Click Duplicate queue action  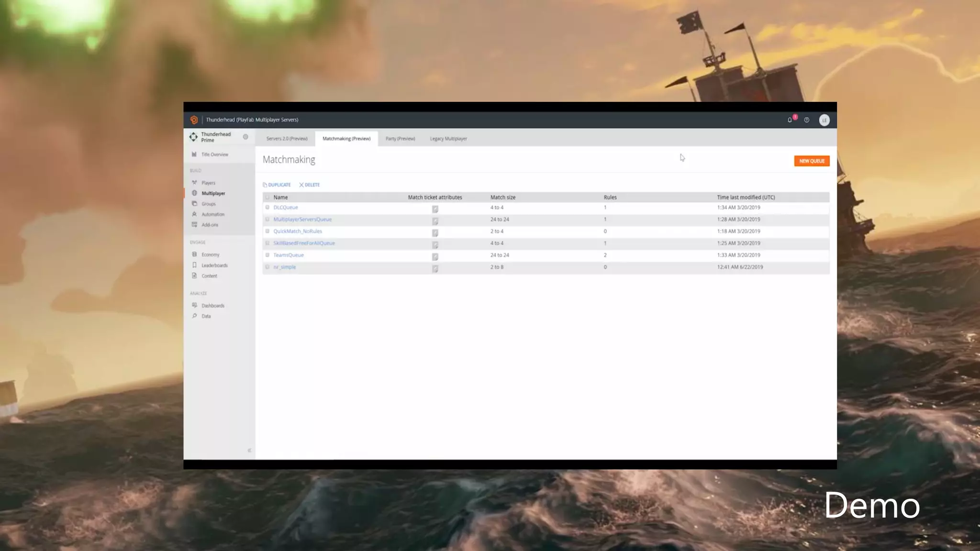277,185
